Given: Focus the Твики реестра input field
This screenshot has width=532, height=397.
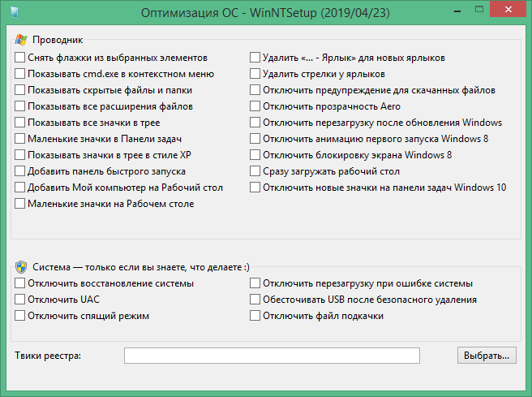Looking at the screenshot, I should point(272,356).
